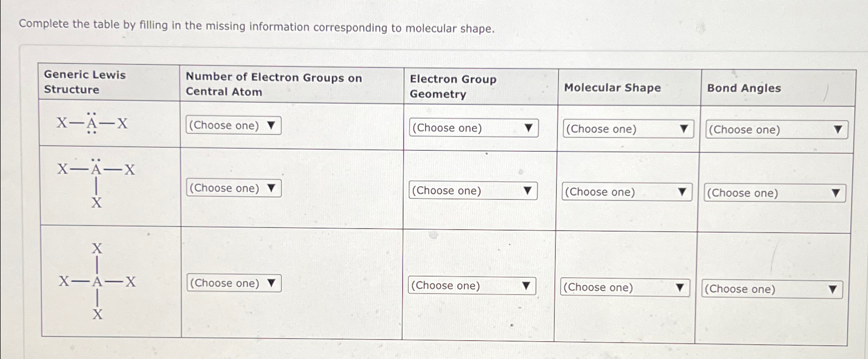Open molecular shape dropdown in third row
The width and height of the screenshot is (868, 359).
click(625, 287)
